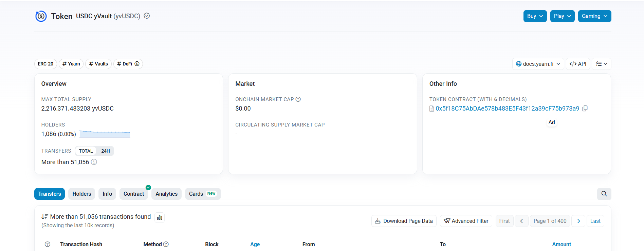Switch to the Cards tab

(x=203, y=194)
